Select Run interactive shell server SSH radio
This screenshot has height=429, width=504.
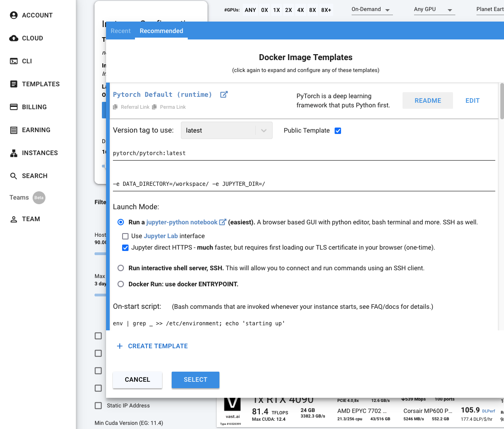point(121,268)
